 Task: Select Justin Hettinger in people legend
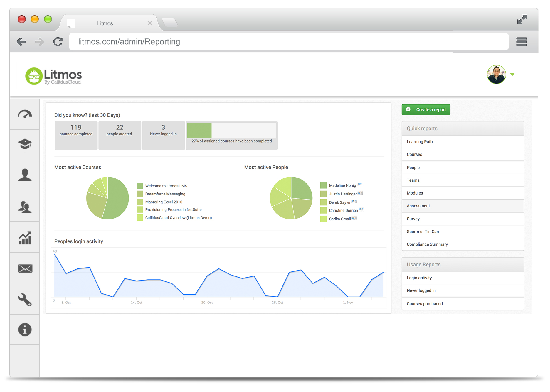click(x=343, y=194)
